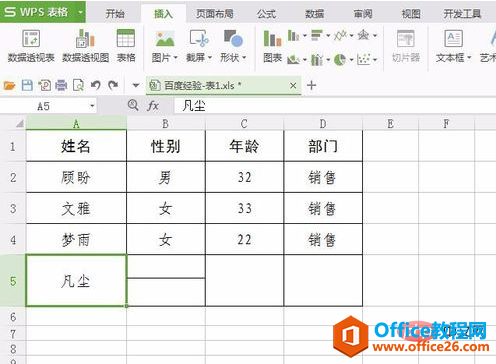Image resolution: width=496 pixels, height=364 pixels.
Task: Select the cell containing 顾盼
Action: (76, 177)
